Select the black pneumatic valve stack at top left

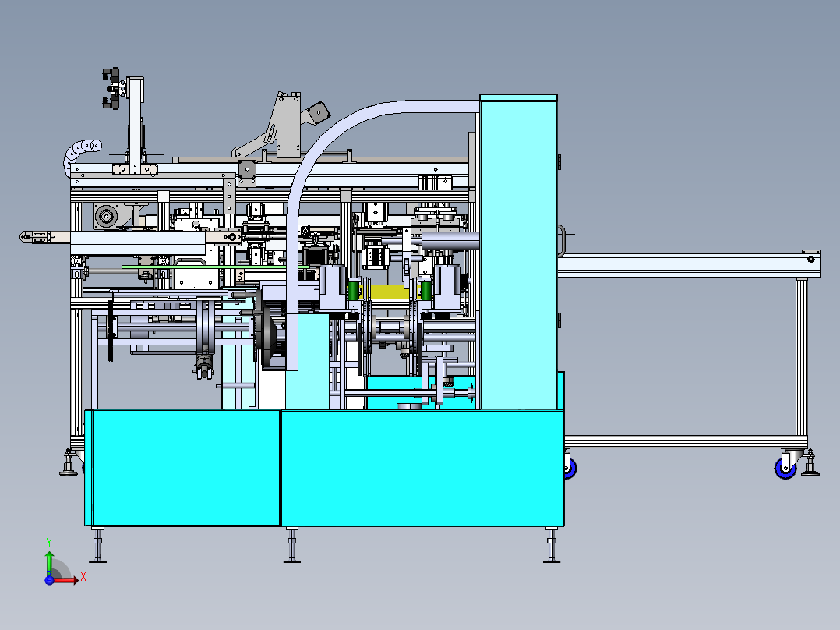tap(112, 88)
